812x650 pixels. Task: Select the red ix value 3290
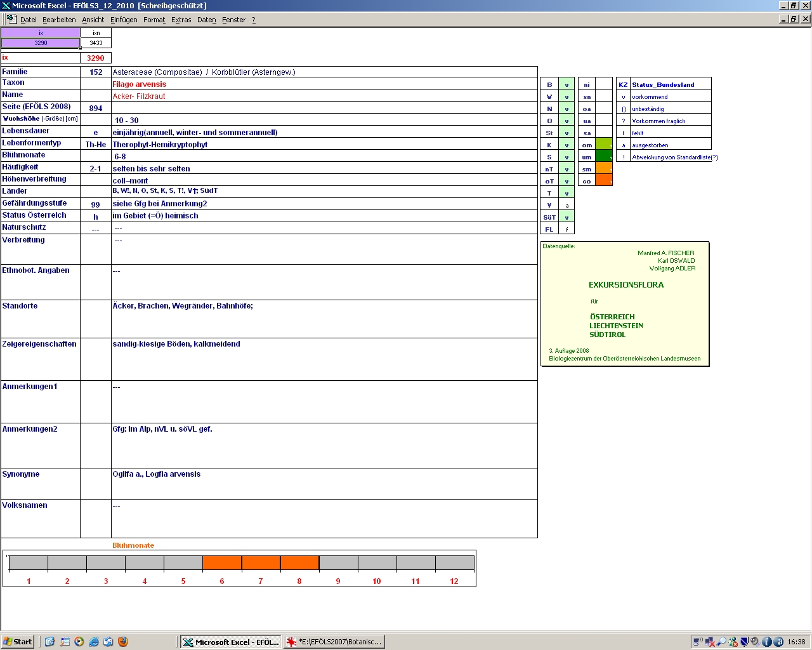[x=96, y=58]
